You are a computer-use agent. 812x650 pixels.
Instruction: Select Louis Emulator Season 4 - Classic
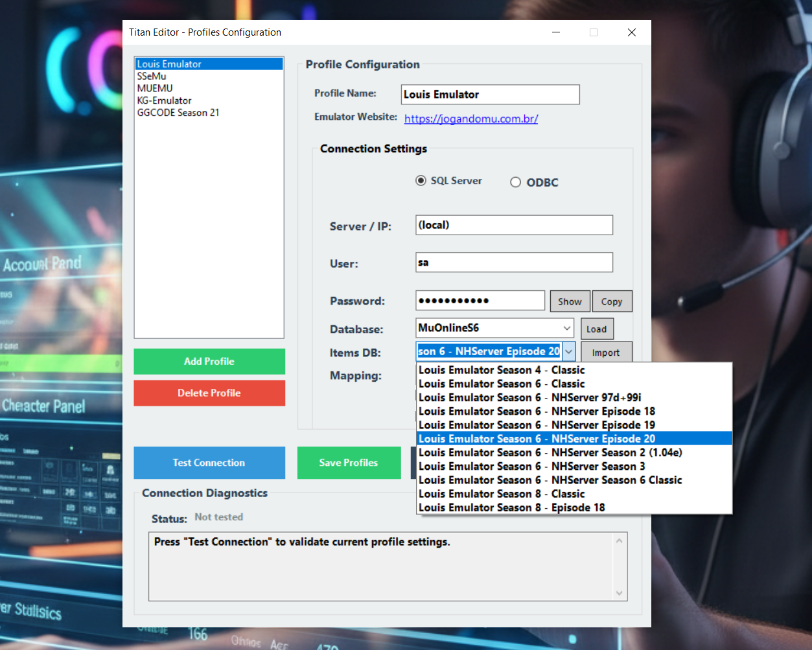pos(500,370)
